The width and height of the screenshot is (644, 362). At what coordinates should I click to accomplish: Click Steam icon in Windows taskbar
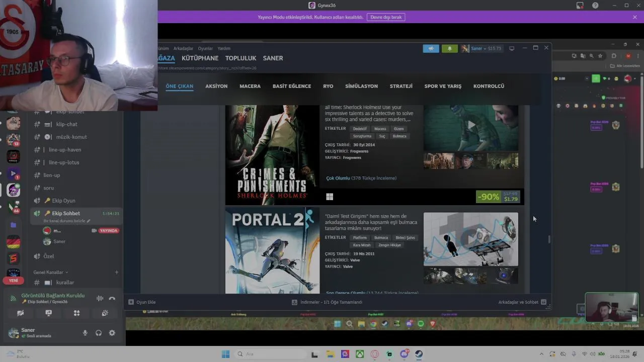[x=419, y=354]
